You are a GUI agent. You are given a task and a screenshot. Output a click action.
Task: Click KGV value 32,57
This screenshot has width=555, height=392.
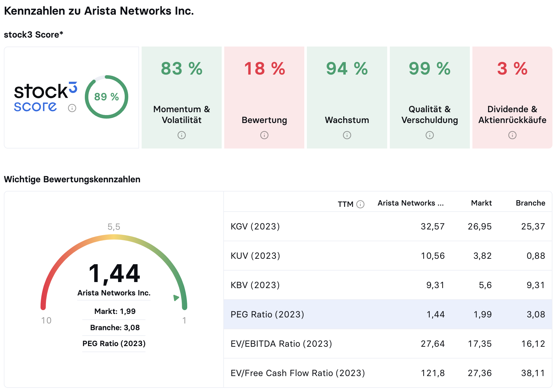433,226
